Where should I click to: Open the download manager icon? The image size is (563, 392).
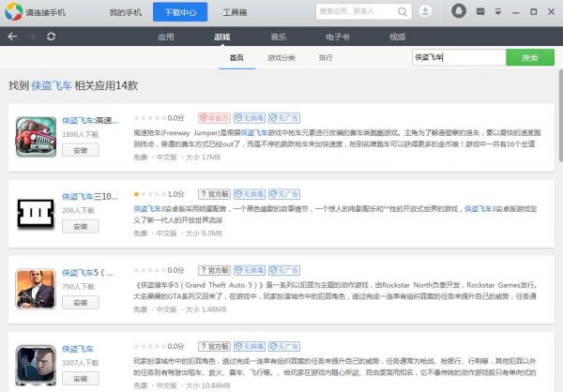[x=425, y=11]
